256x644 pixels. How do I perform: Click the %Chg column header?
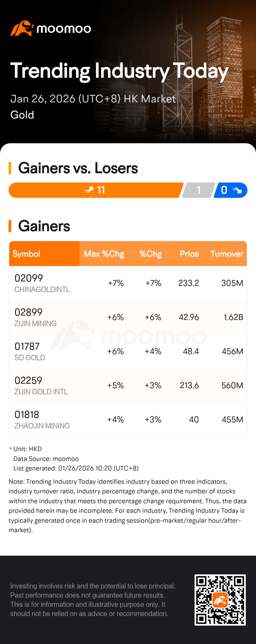(x=151, y=254)
